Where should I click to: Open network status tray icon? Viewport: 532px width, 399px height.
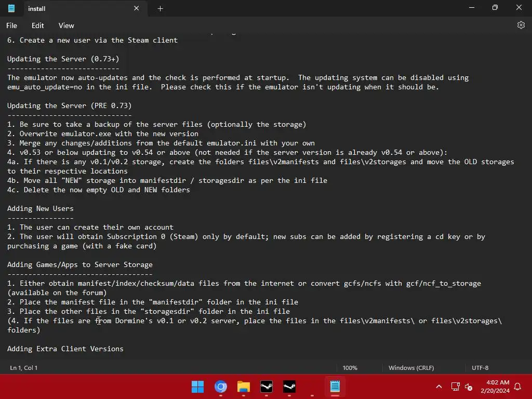[455, 387]
